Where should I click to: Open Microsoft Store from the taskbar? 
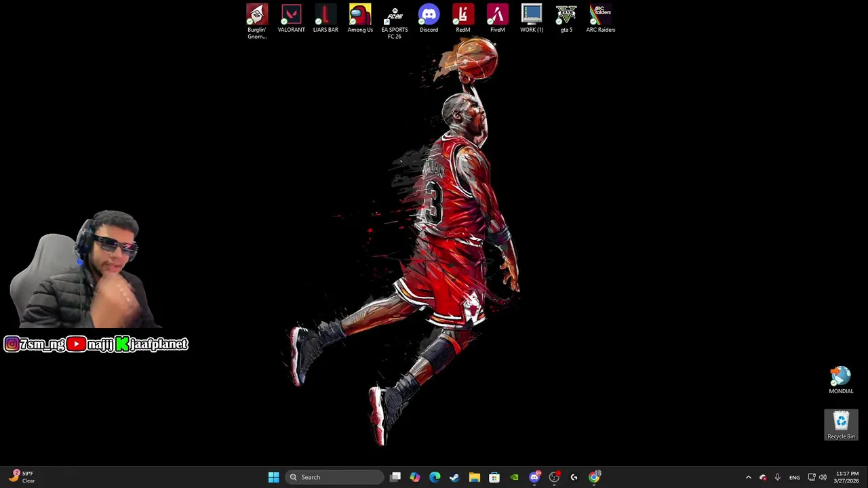click(494, 477)
